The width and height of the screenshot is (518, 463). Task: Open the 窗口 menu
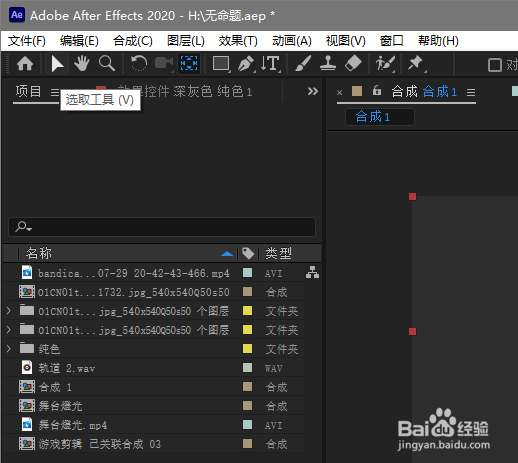tap(392, 41)
